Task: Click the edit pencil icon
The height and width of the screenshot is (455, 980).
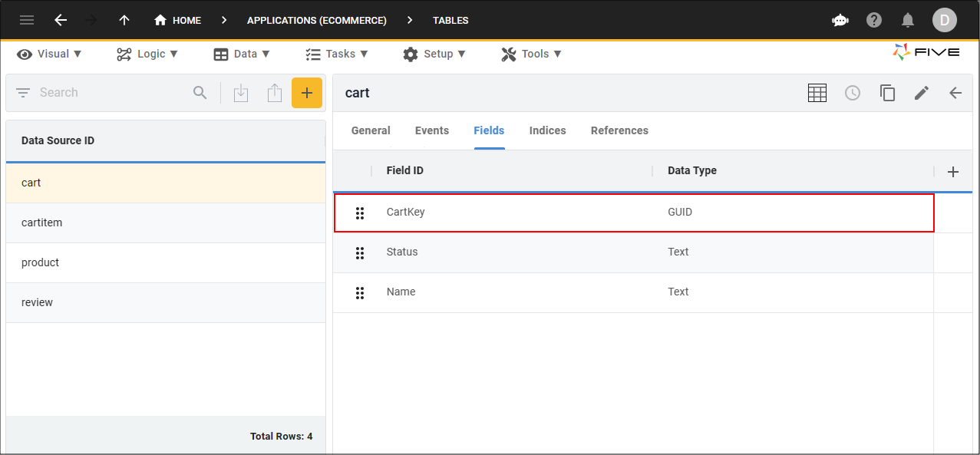Action: [x=922, y=93]
